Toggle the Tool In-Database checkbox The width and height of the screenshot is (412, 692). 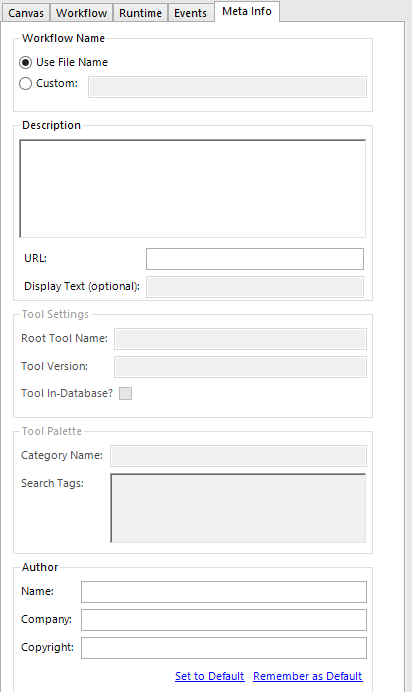pos(125,393)
